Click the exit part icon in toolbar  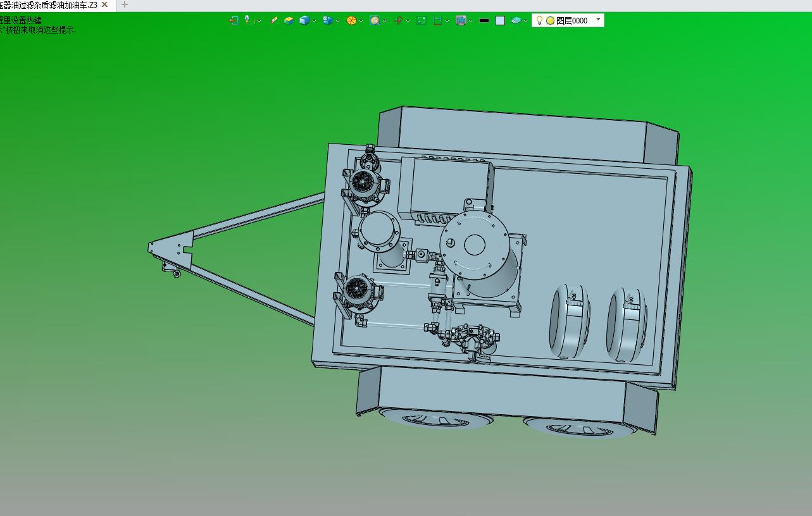[234, 20]
